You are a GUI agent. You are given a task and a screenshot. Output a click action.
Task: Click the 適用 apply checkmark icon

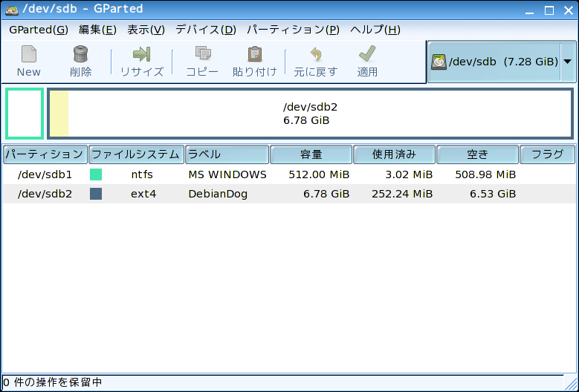[367, 54]
